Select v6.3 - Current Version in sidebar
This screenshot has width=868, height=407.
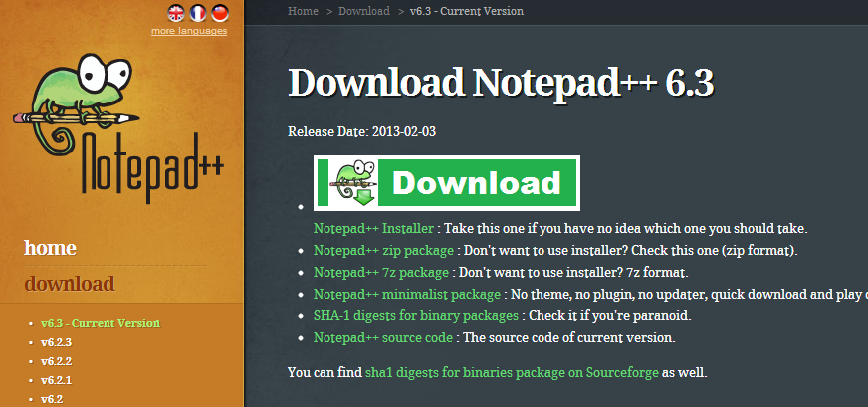101,323
